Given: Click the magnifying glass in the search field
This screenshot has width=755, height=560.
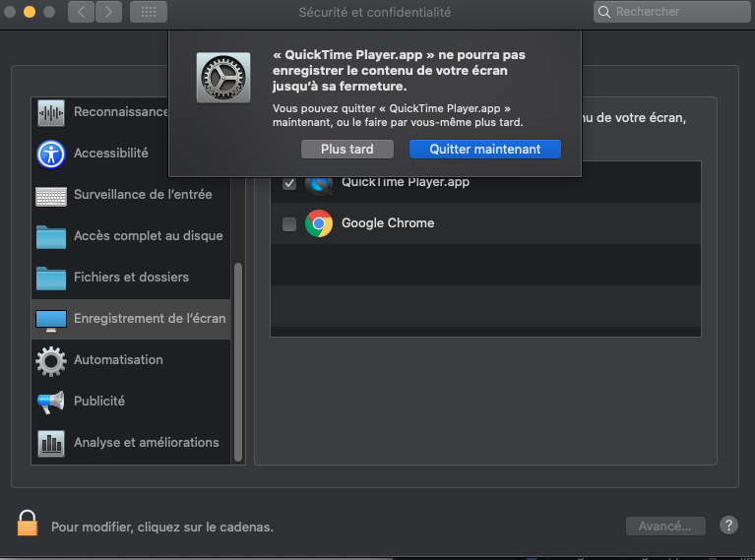Looking at the screenshot, I should click(604, 12).
